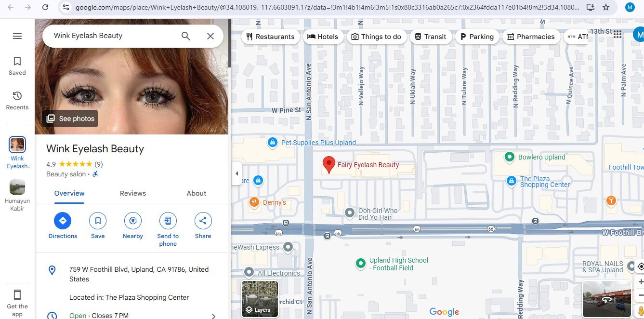Switch to the About tab

point(197,193)
